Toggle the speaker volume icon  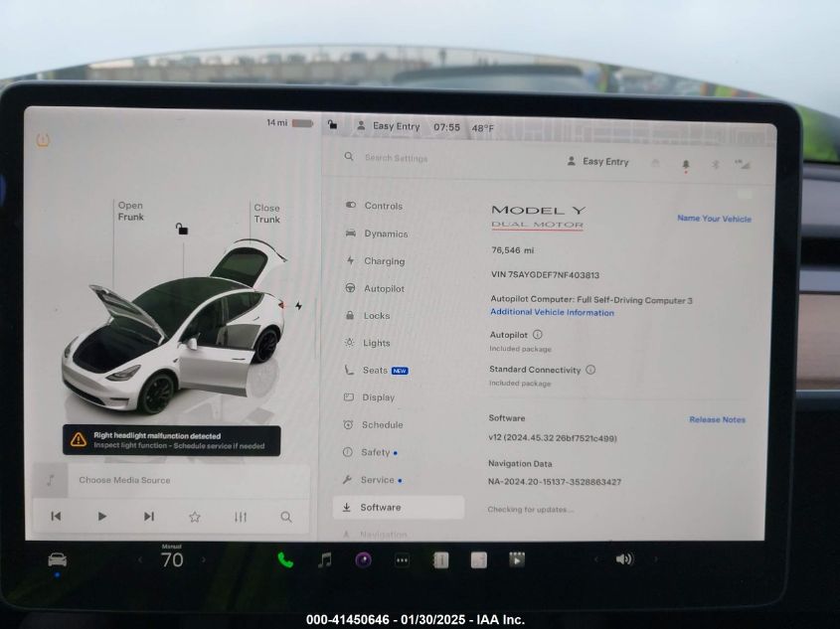pos(623,559)
